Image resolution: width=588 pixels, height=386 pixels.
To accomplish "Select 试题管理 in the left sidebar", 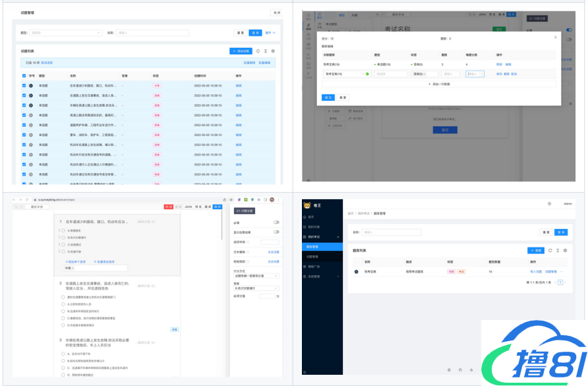I will point(315,256).
